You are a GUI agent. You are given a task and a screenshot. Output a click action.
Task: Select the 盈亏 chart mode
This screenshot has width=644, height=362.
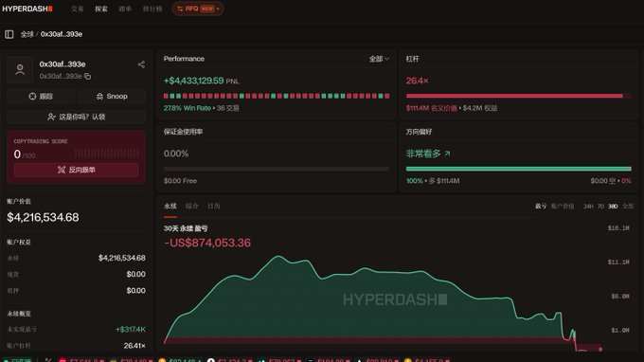coord(541,206)
